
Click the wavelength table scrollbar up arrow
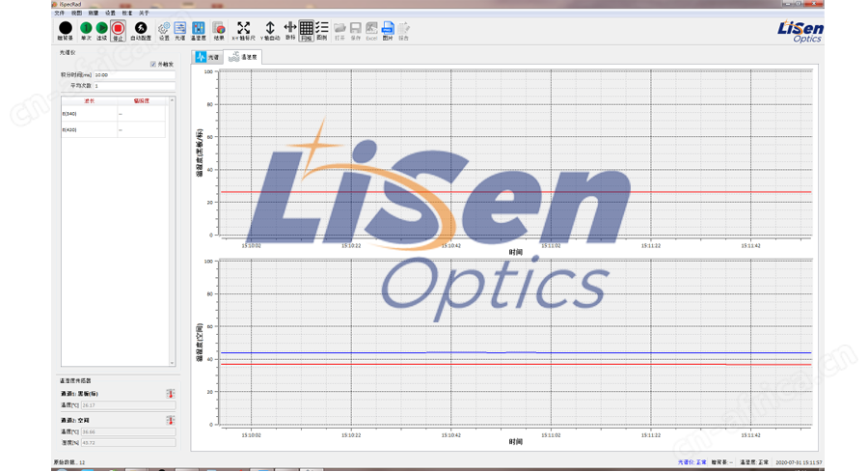(173, 100)
